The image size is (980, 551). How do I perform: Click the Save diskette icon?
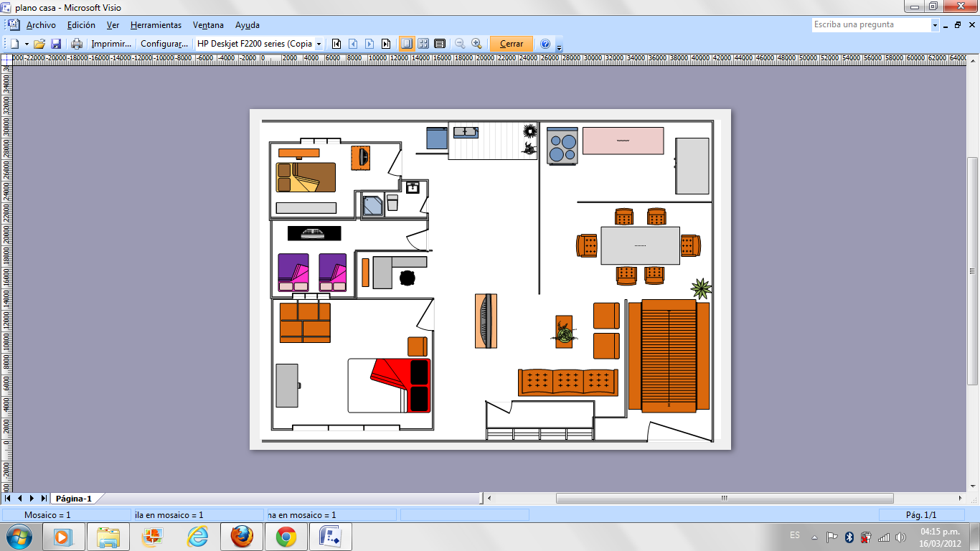(56, 44)
